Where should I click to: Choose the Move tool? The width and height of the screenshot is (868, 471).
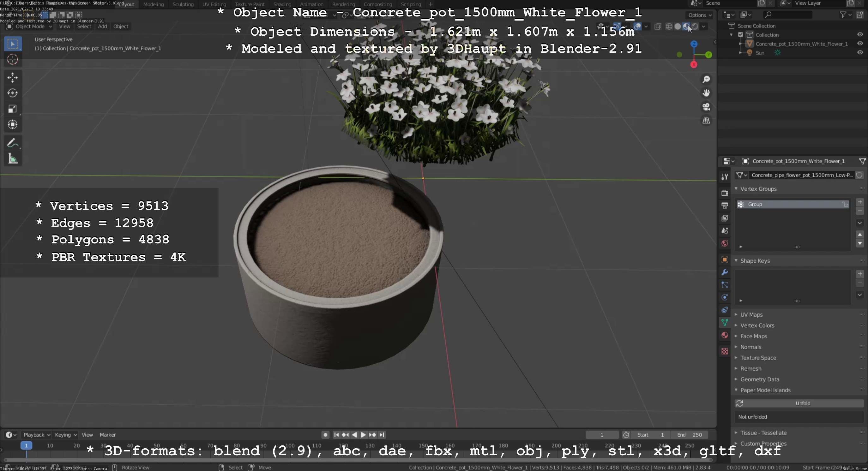click(x=13, y=77)
